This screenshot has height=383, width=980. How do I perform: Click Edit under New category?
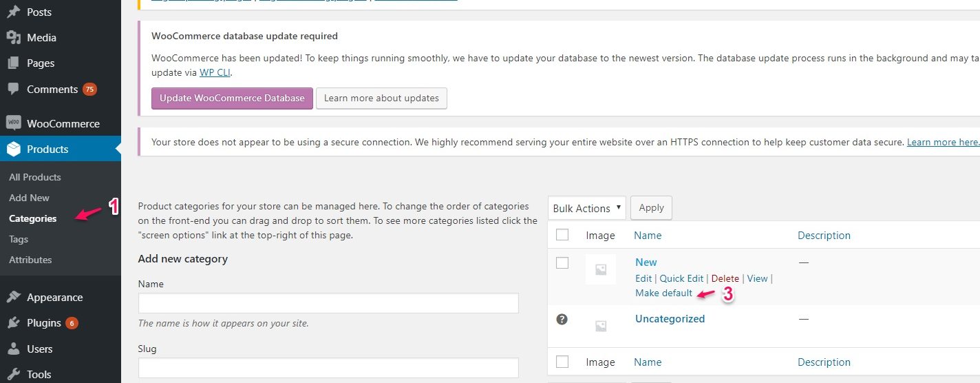click(643, 278)
